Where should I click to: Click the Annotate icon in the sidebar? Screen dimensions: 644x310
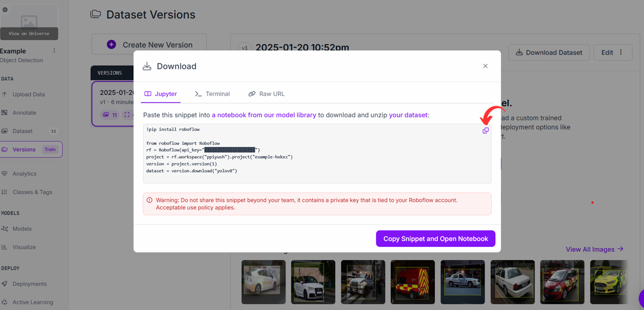point(4,113)
